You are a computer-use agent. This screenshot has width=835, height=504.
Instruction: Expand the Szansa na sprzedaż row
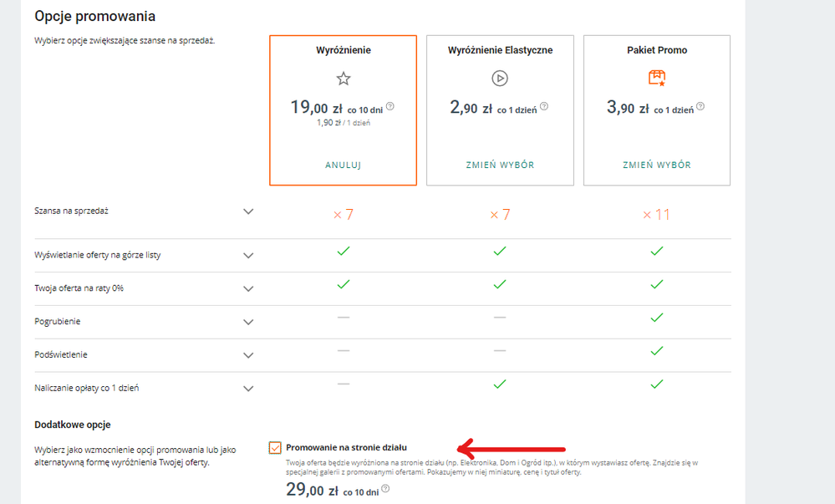pyautogui.click(x=248, y=211)
